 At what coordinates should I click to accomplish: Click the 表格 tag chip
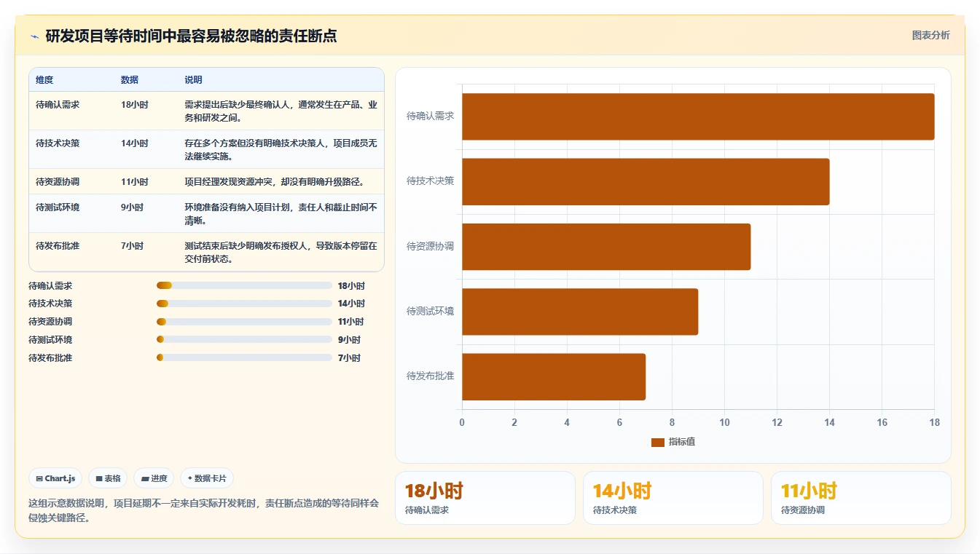coord(108,478)
